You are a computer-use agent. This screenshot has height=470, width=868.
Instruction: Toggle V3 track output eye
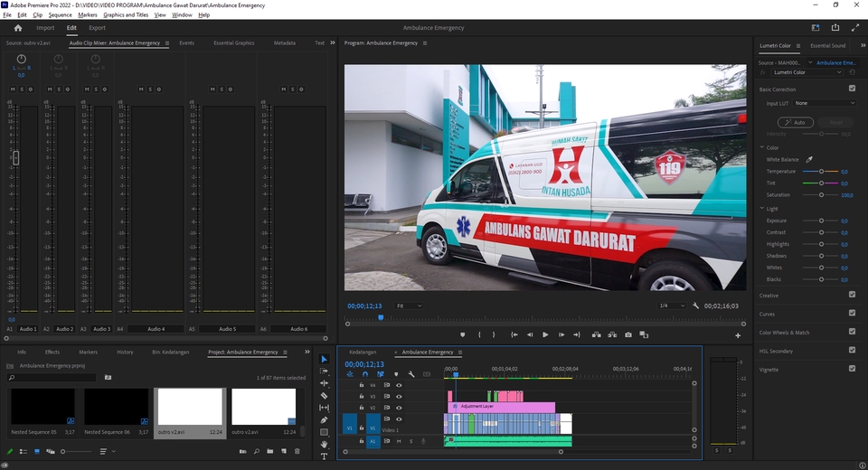coord(399,397)
